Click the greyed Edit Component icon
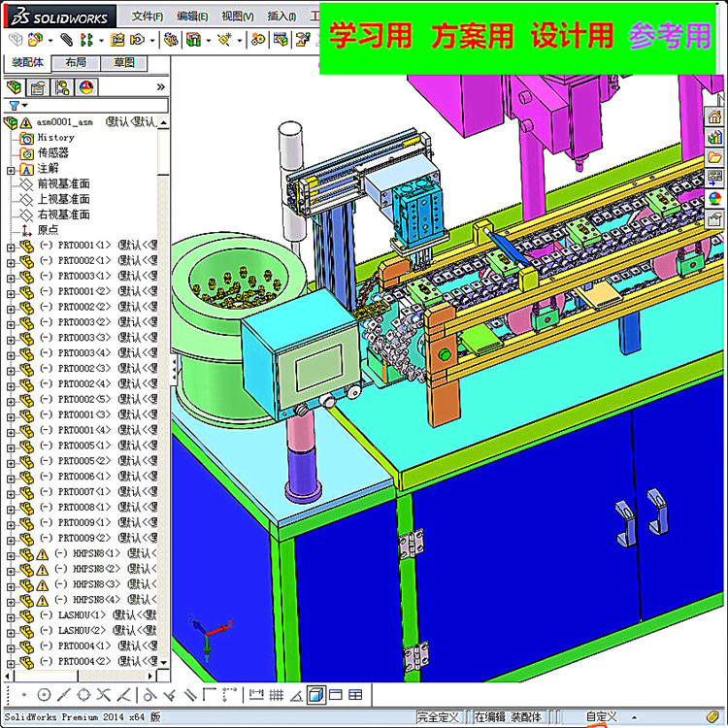This screenshot has width=728, height=728. (x=16, y=40)
